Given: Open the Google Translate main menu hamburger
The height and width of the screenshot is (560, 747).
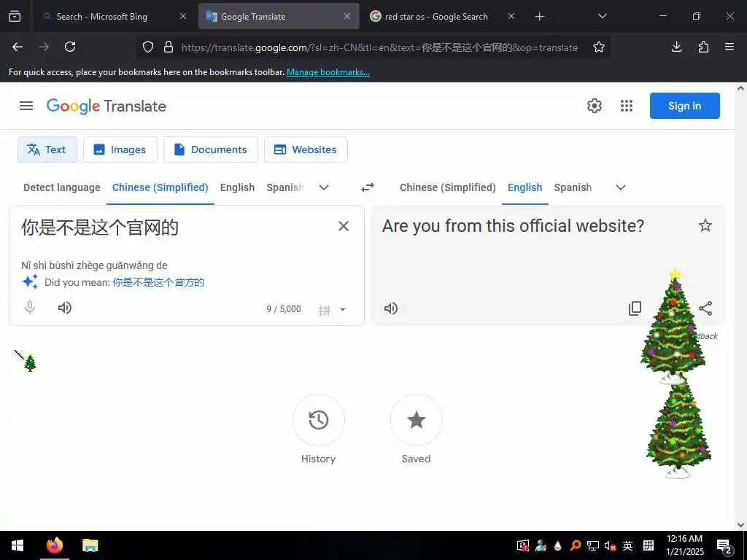Looking at the screenshot, I should (x=26, y=106).
